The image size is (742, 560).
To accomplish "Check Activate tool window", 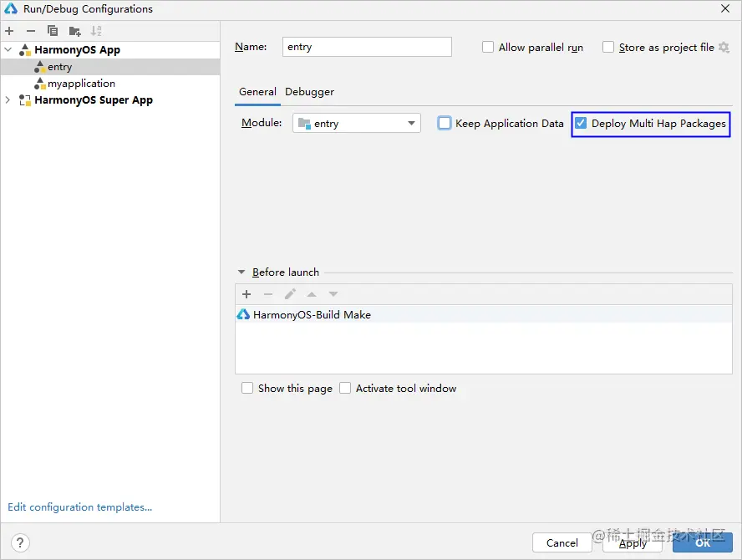I will (345, 388).
